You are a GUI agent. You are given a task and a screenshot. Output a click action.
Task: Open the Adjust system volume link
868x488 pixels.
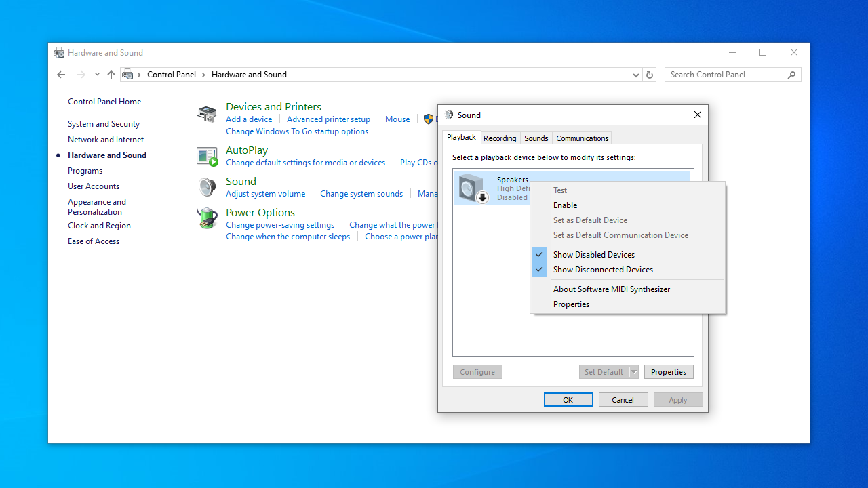pos(265,194)
